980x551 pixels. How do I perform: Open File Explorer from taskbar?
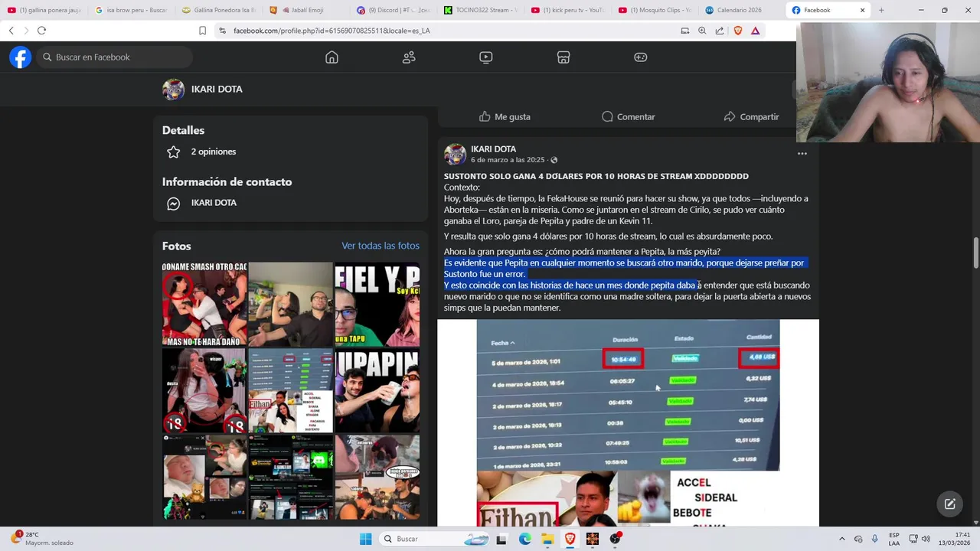click(x=547, y=539)
